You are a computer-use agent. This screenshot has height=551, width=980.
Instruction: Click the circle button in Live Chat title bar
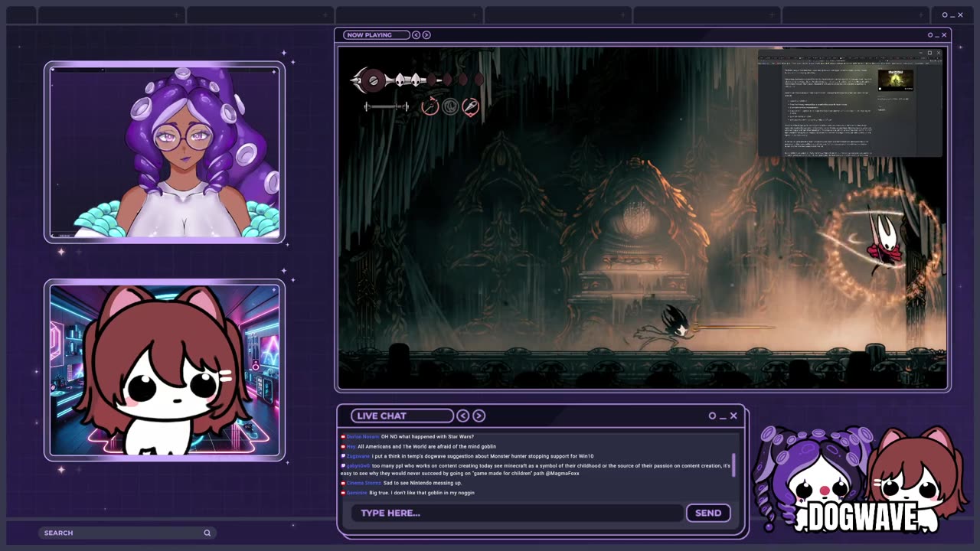pyautogui.click(x=712, y=416)
